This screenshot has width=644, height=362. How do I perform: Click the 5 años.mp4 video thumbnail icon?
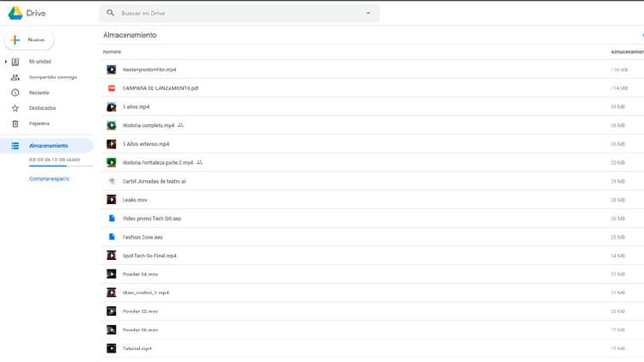click(112, 106)
